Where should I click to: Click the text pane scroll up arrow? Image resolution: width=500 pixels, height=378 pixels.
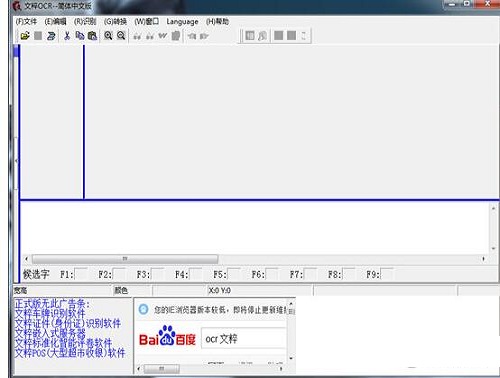[x=494, y=208]
